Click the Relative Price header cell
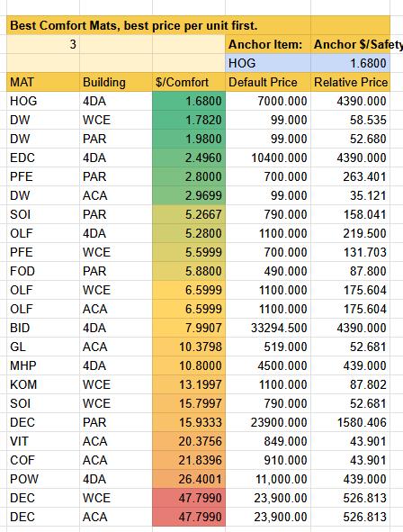This screenshot has height=532, width=403. click(350, 82)
